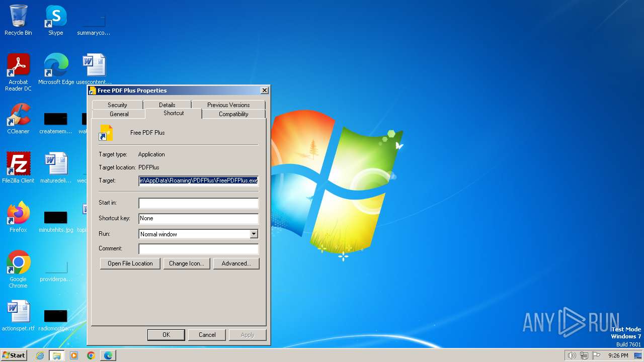Launch Chrome from the taskbar
This screenshot has width=644, height=362.
91,355
